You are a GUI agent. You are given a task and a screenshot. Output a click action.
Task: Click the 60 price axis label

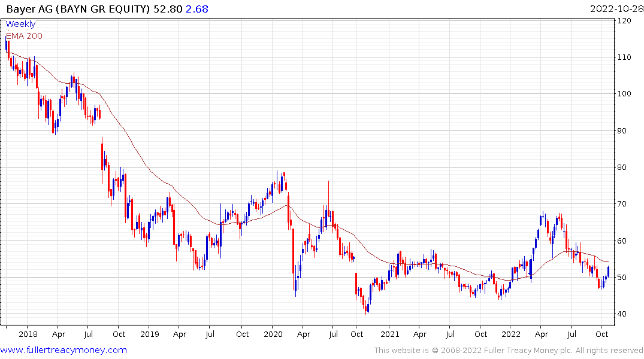(x=622, y=241)
